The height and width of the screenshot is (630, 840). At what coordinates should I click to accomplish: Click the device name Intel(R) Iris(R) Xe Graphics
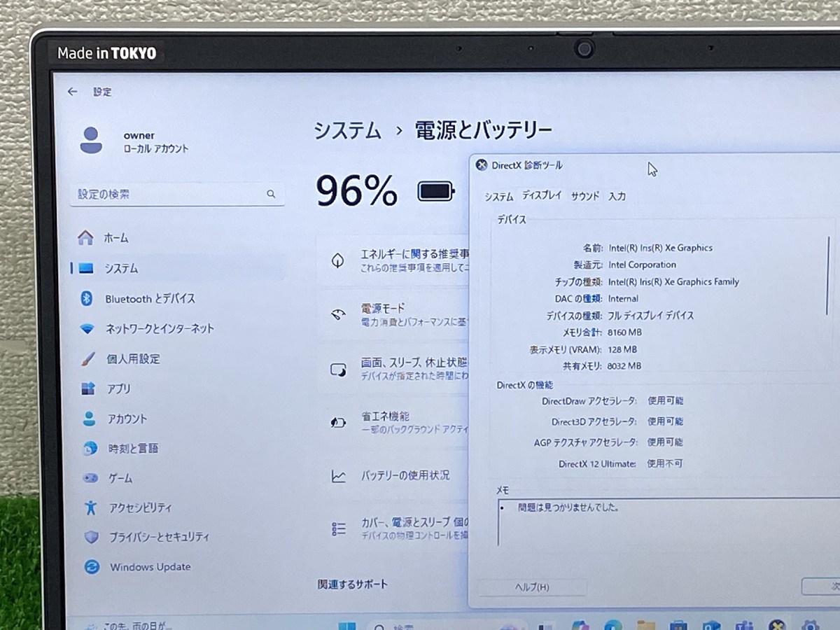pyautogui.click(x=660, y=248)
